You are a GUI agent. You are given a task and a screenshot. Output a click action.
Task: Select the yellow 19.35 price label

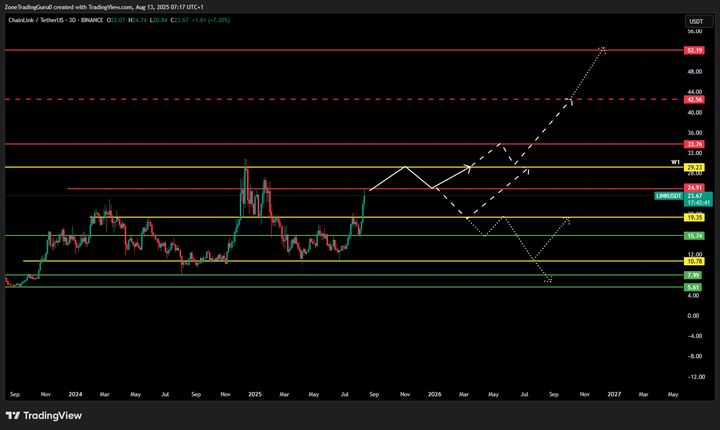click(695, 217)
